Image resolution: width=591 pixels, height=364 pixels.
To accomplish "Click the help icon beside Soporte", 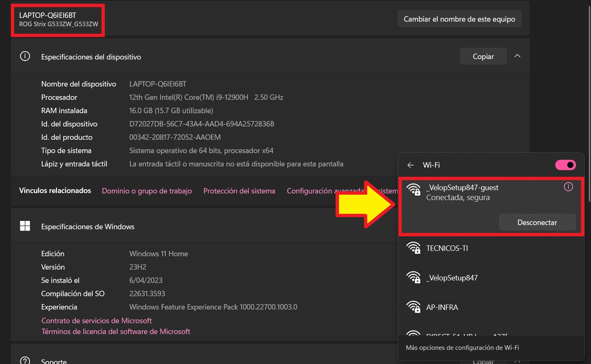I will click(25, 360).
